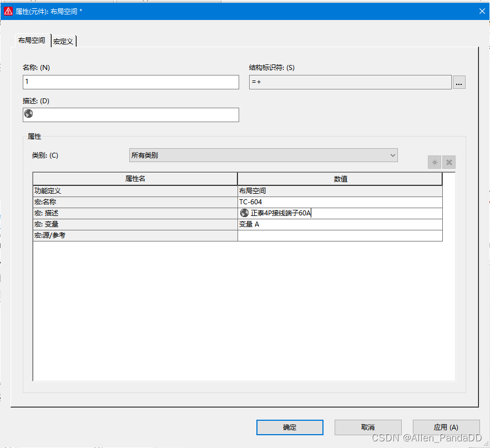The width and height of the screenshot is (490, 448).
Task: Click into the 名称 input field
Action: [130, 82]
